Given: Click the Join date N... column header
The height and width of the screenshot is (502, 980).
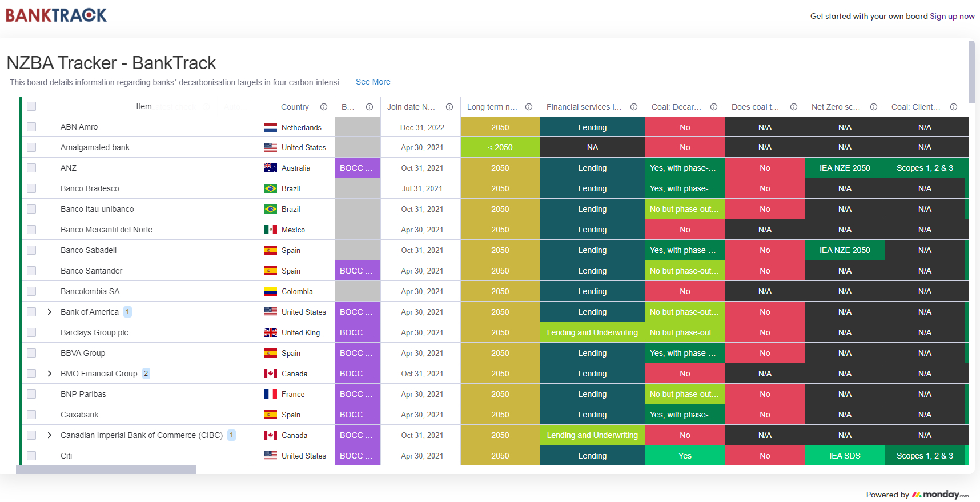Looking at the screenshot, I should (411, 107).
